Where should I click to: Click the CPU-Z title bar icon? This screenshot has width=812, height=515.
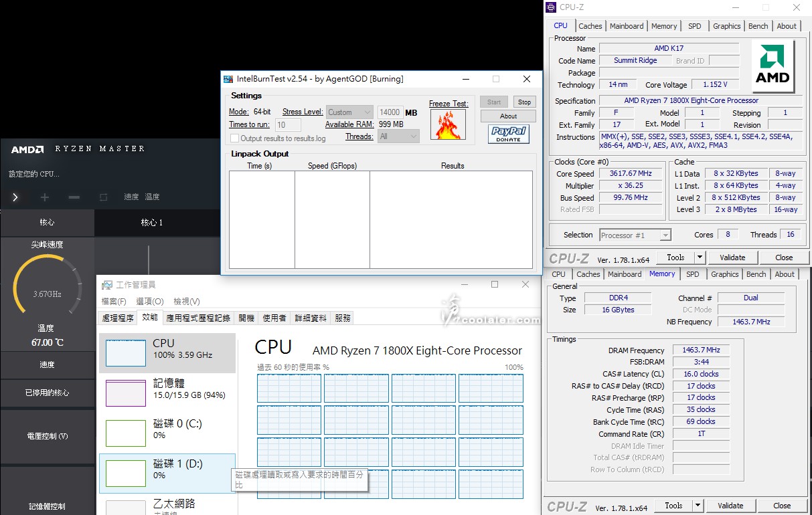(x=551, y=7)
